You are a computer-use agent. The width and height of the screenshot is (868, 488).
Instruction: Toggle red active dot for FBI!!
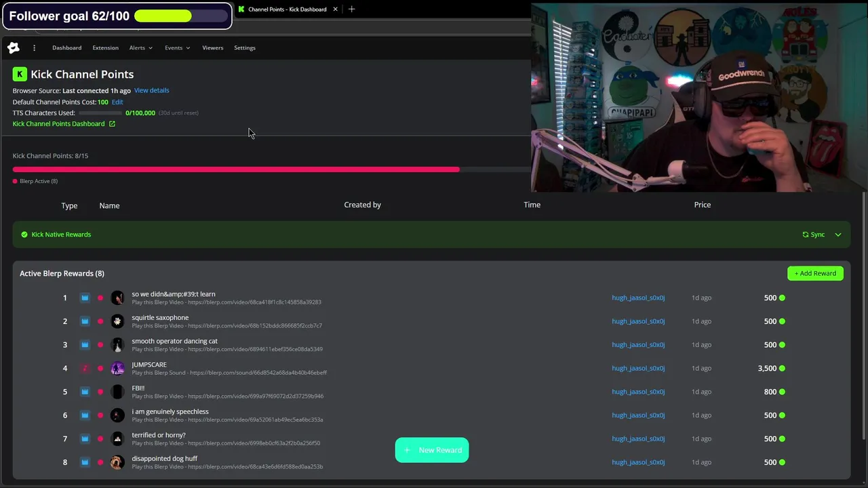[100, 392]
